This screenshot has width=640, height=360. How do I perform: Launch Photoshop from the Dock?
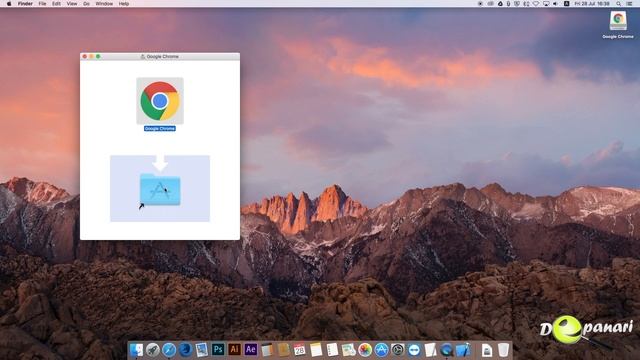(218, 350)
